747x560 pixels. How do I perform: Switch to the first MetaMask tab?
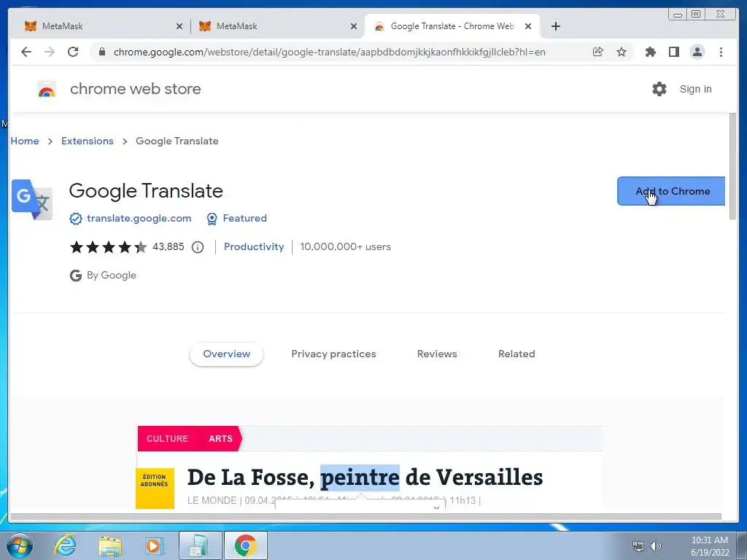click(102, 26)
